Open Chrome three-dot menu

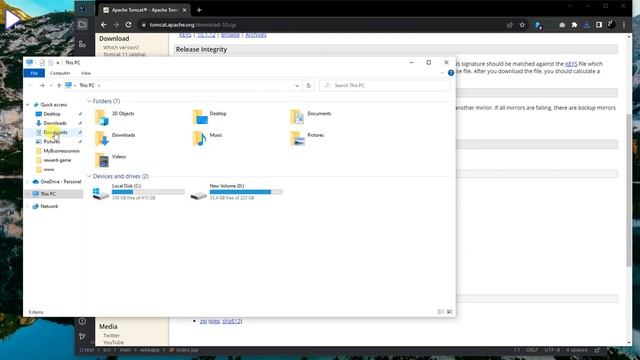(624, 25)
